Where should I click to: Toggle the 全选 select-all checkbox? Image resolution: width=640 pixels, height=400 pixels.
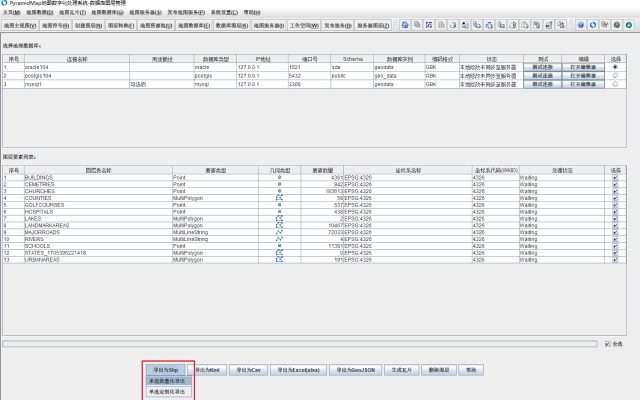click(x=608, y=344)
